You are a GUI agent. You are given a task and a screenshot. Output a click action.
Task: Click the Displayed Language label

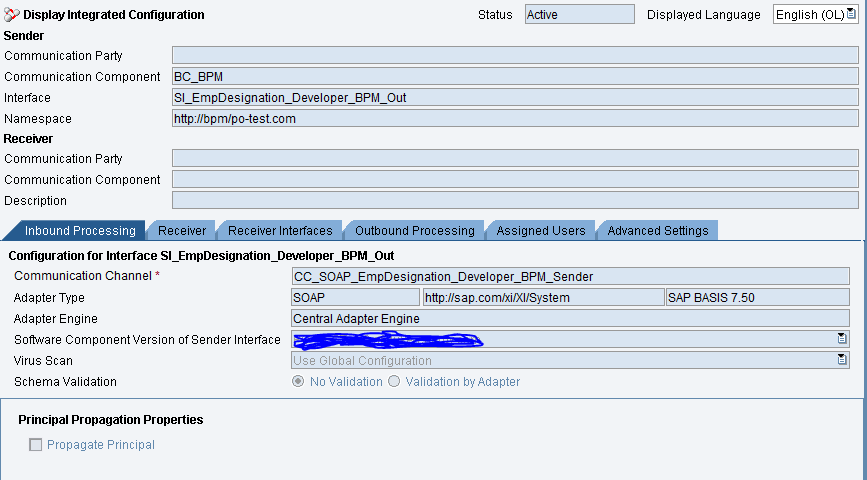pyautogui.click(x=704, y=15)
